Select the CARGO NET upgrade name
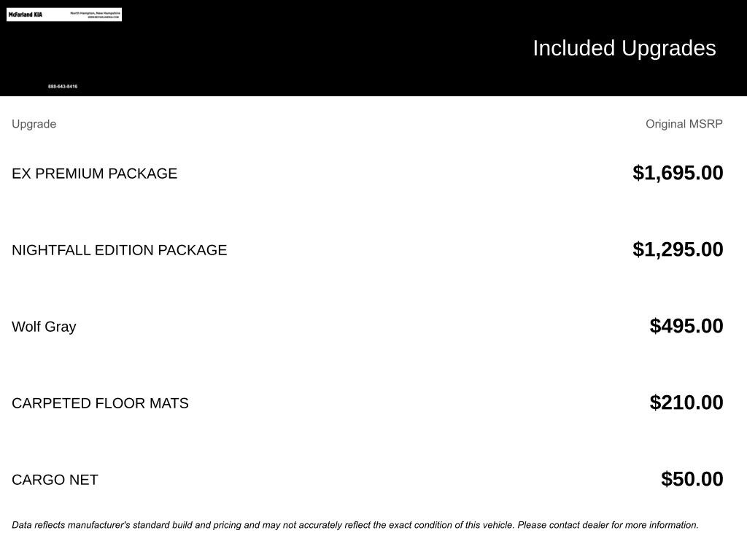This screenshot has height=560, width=747. click(55, 480)
